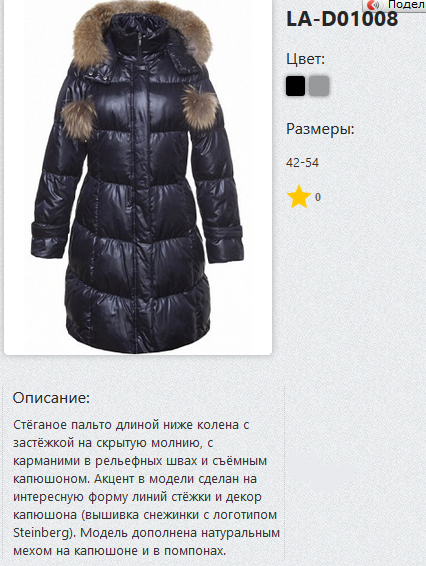Click the size range 42-54
The width and height of the screenshot is (426, 566).
coord(302,163)
